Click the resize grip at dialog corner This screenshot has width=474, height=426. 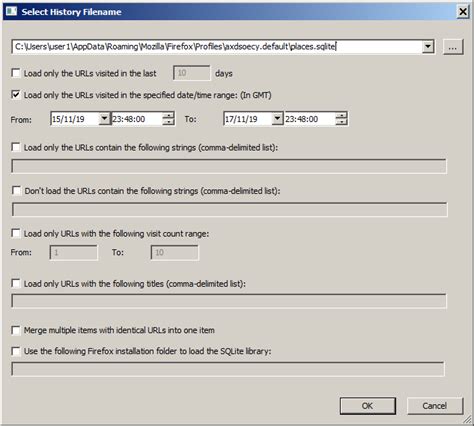click(x=467, y=420)
